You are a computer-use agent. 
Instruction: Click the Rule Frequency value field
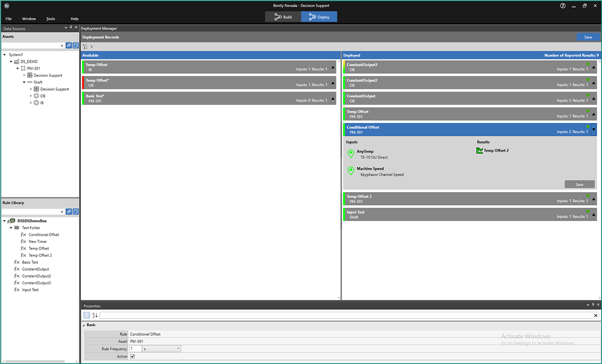pos(135,348)
